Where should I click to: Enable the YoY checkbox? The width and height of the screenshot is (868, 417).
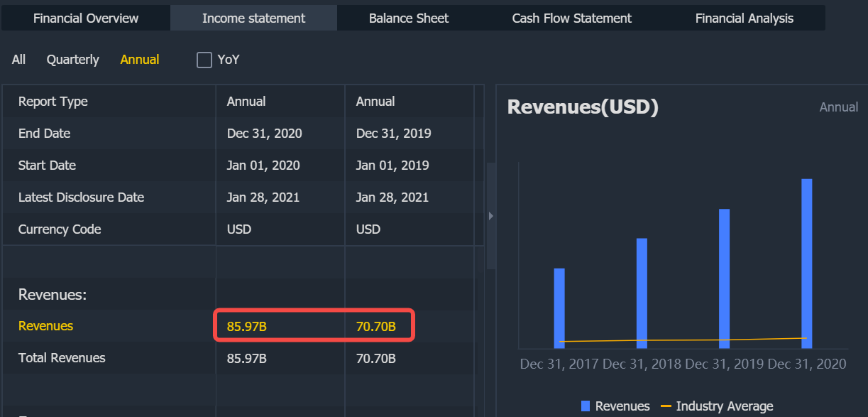[x=204, y=60]
